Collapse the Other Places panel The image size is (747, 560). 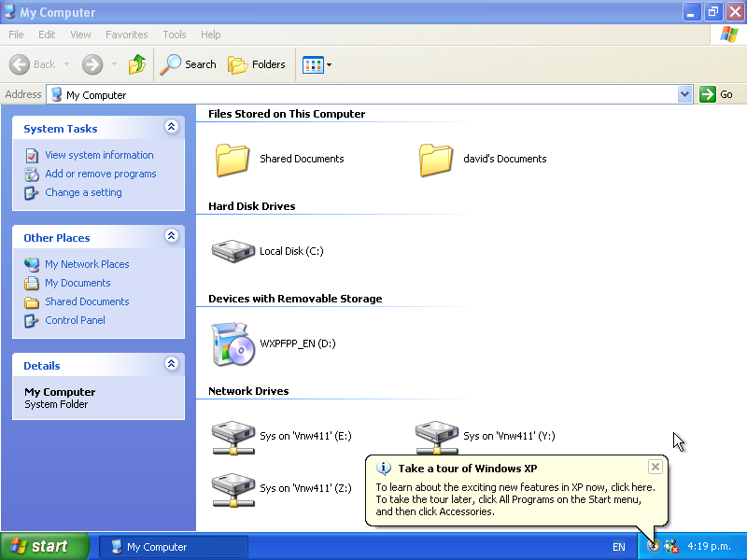[x=172, y=236]
